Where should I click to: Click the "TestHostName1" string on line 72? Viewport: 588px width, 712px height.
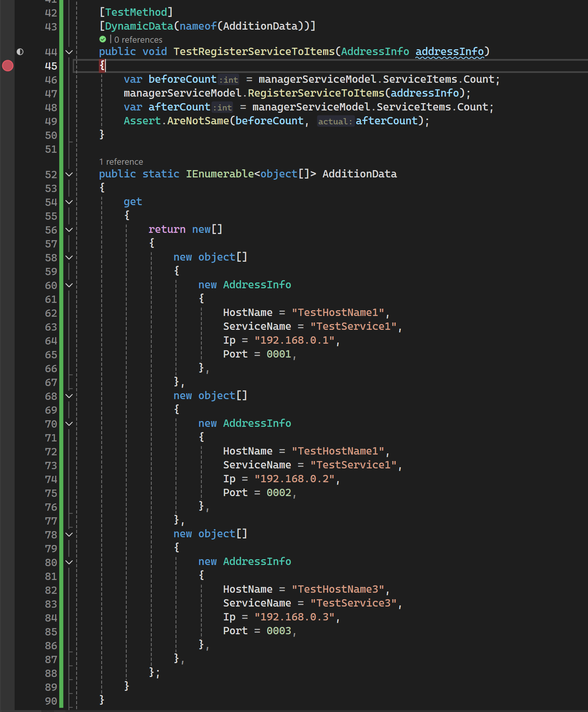338,451
